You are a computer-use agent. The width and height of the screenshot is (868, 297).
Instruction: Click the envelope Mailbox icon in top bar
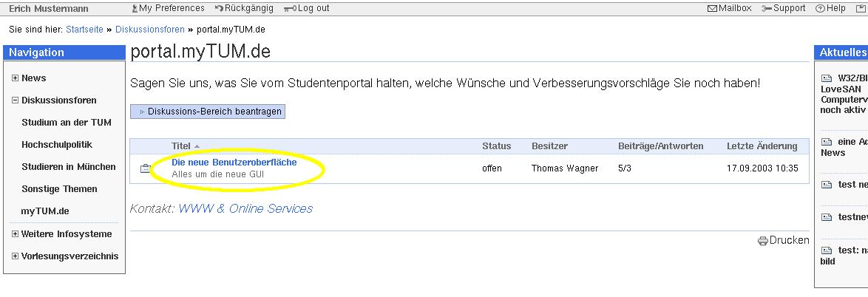(712, 9)
